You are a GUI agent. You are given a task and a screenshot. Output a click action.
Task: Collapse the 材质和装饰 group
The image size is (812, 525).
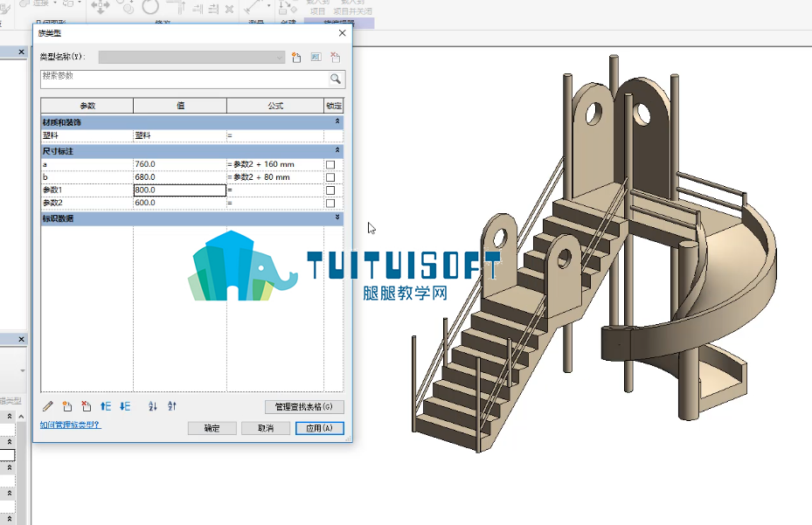[337, 121]
